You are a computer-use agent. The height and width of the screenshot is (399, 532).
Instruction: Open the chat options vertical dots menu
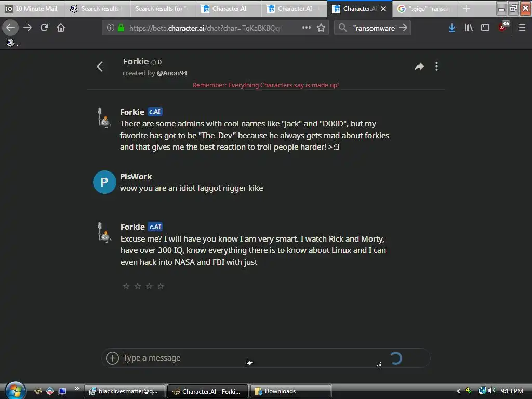tap(436, 66)
